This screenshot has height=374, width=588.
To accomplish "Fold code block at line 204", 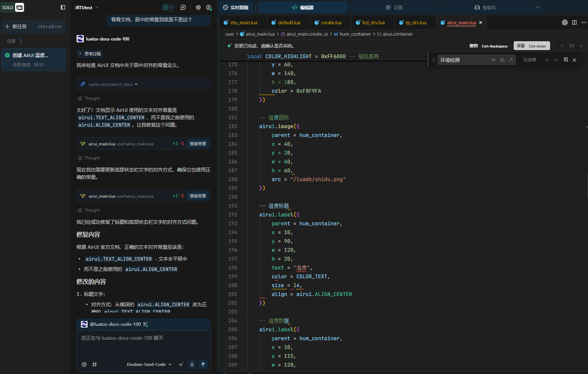I will tap(243, 321).
